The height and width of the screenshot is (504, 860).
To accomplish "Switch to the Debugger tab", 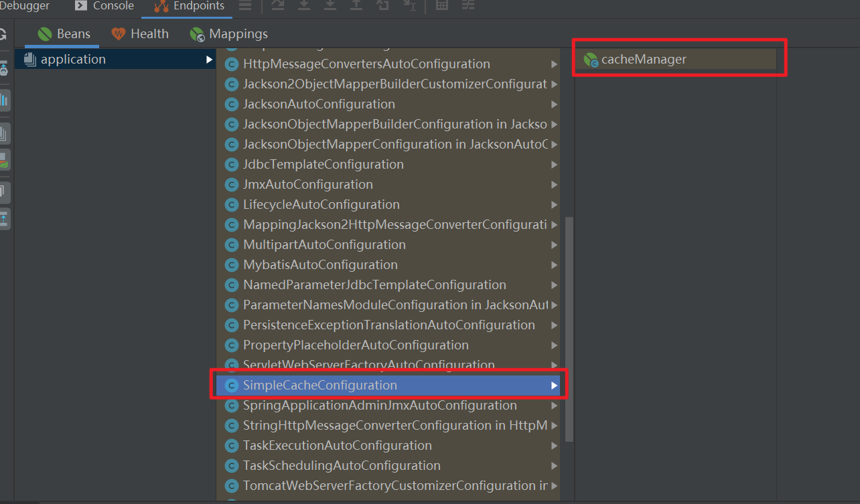I will tap(25, 6).
